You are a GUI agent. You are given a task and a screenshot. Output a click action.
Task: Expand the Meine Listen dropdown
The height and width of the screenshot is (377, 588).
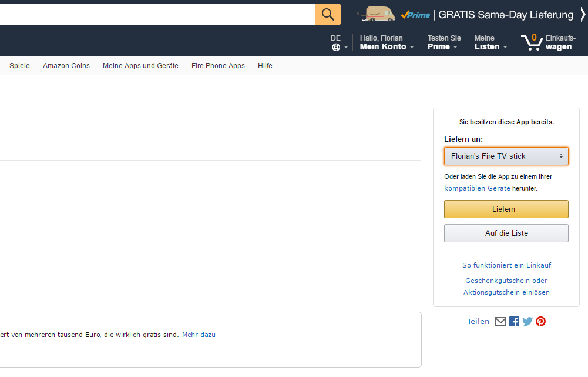pyautogui.click(x=490, y=42)
